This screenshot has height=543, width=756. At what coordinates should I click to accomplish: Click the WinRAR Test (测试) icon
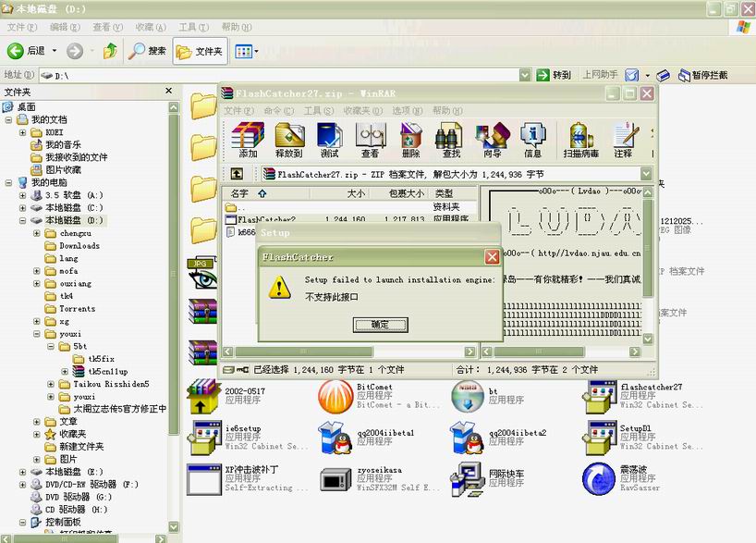tap(329, 140)
